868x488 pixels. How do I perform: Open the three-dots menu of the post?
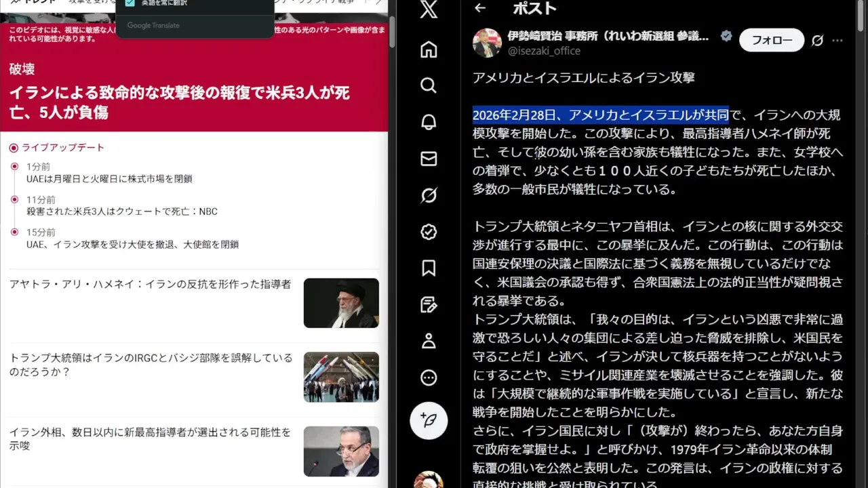[837, 41]
